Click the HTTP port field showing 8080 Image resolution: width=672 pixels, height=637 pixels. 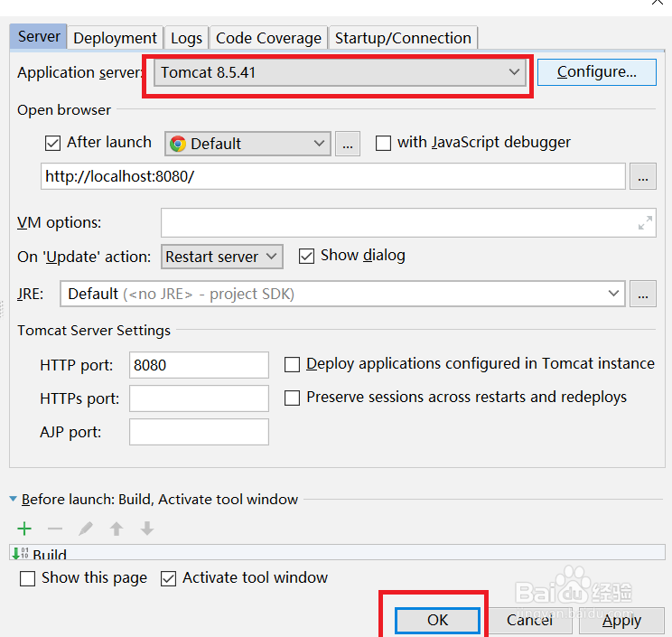pyautogui.click(x=199, y=365)
